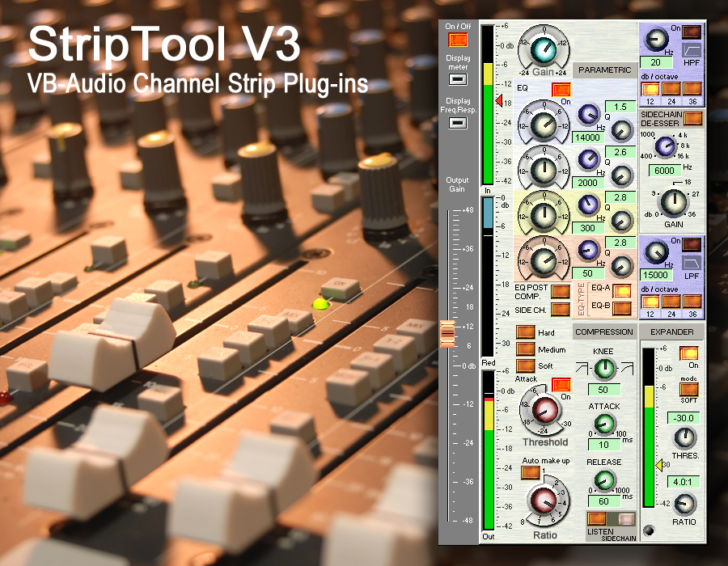728x566 pixels.
Task: Click the LPF filter curve icon
Action: [x=692, y=264]
